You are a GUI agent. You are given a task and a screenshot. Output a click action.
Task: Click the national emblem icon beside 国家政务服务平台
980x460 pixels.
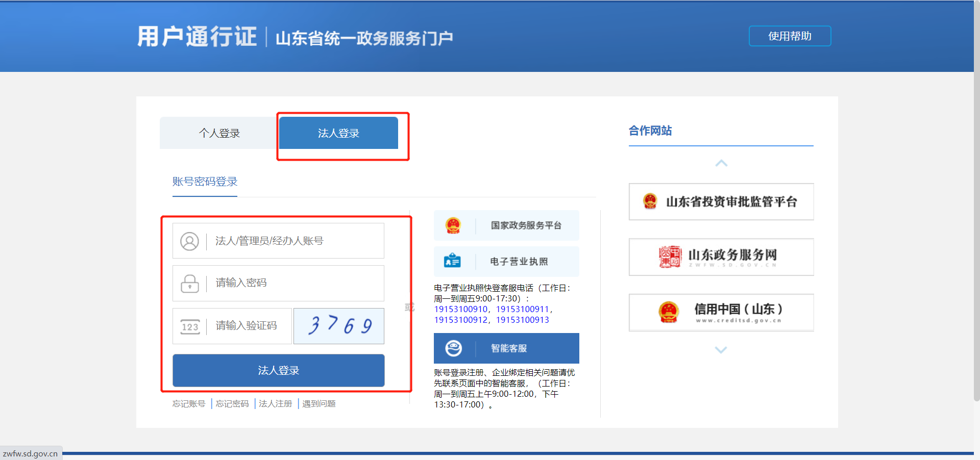click(453, 225)
